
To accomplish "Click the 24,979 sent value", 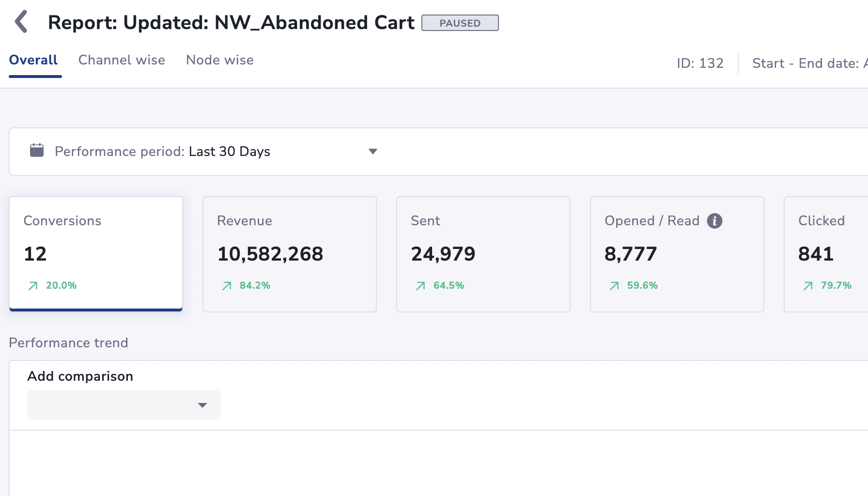I will tap(443, 254).
